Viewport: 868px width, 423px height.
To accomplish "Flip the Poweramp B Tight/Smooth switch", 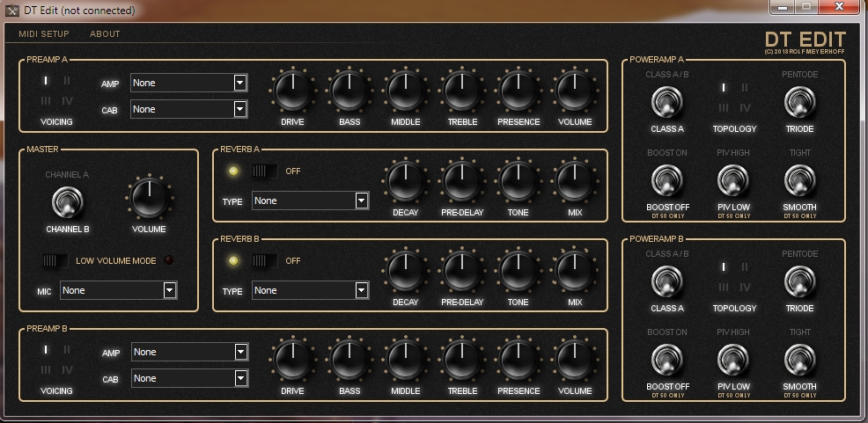I will tap(800, 360).
